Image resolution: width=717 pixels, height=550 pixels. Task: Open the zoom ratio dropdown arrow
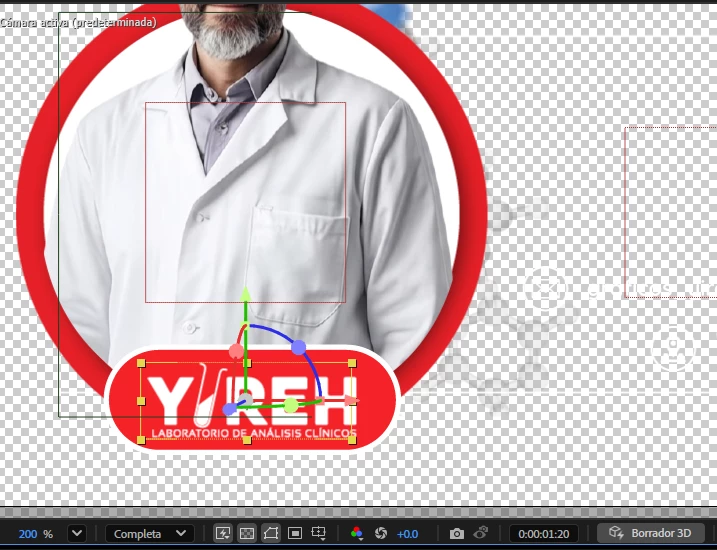tap(77, 533)
